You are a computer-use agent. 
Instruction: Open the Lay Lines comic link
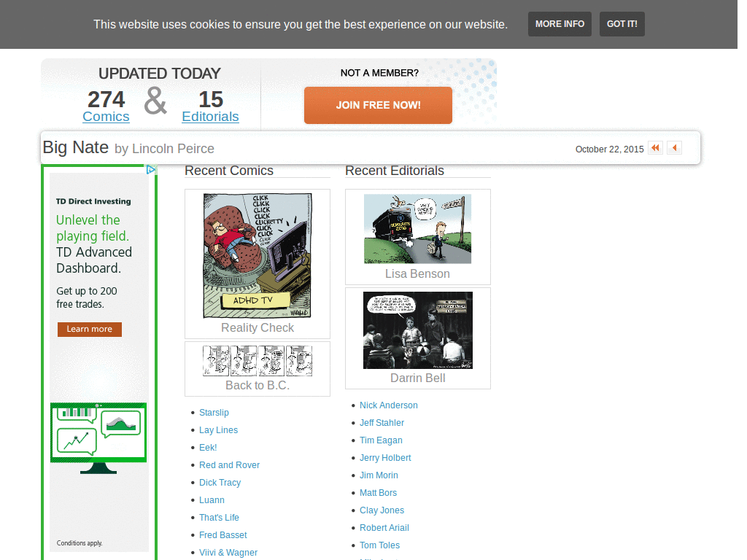pos(218,430)
